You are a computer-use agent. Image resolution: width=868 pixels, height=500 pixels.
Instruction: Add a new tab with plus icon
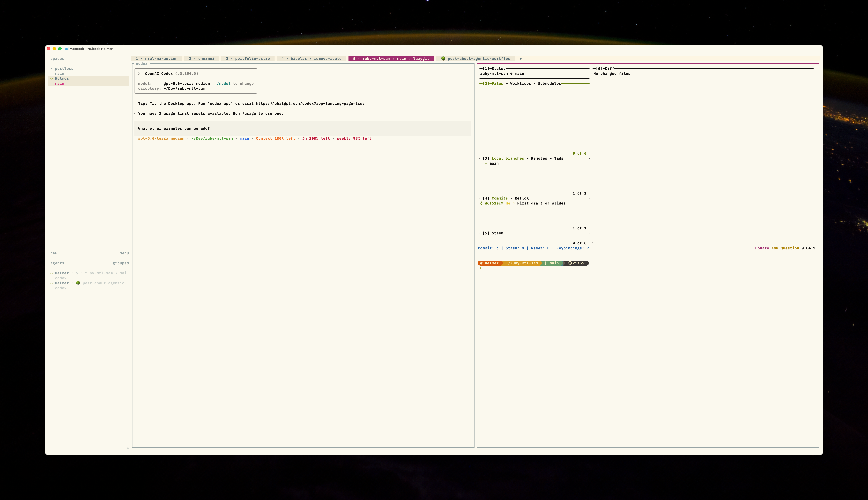(520, 59)
